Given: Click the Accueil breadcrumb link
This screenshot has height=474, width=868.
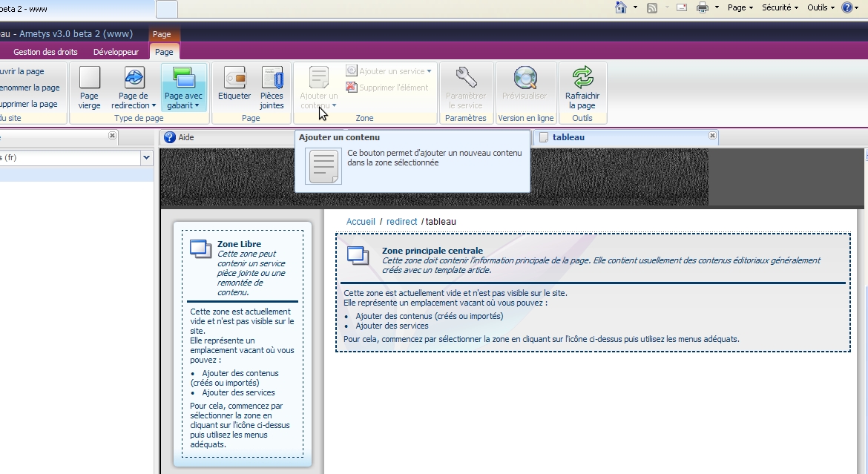Looking at the screenshot, I should click(361, 222).
